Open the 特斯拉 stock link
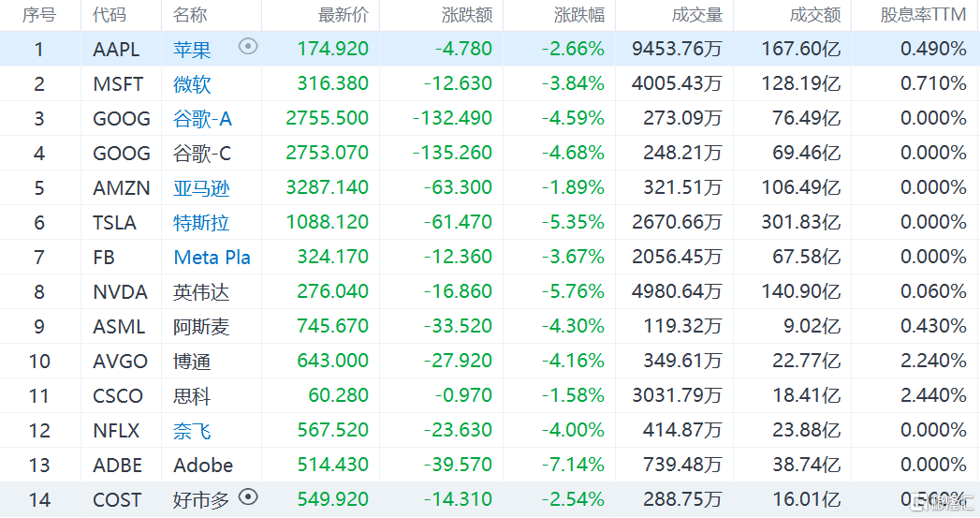 pyautogui.click(x=201, y=223)
